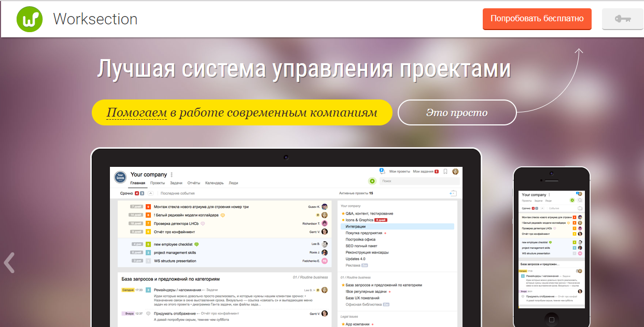Click the Worksection logo icon
Viewport: 644px width, 327px height.
[29, 19]
